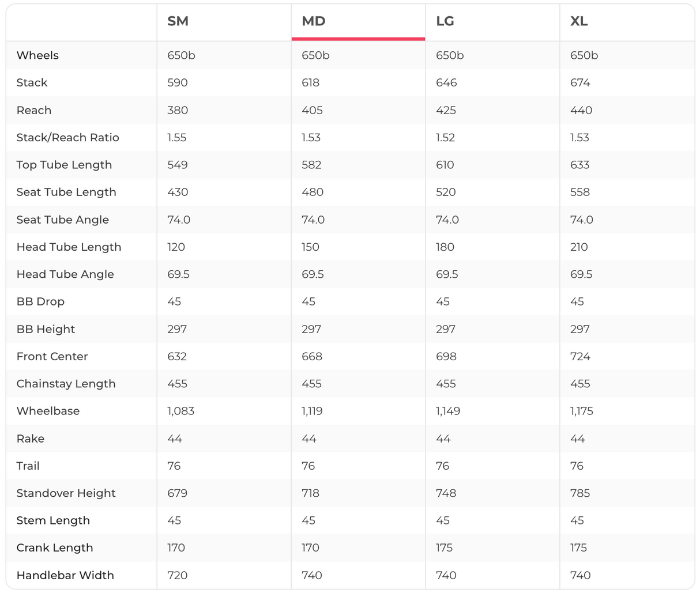Select the MD size column tab
700x593 pixels.
pyautogui.click(x=314, y=21)
